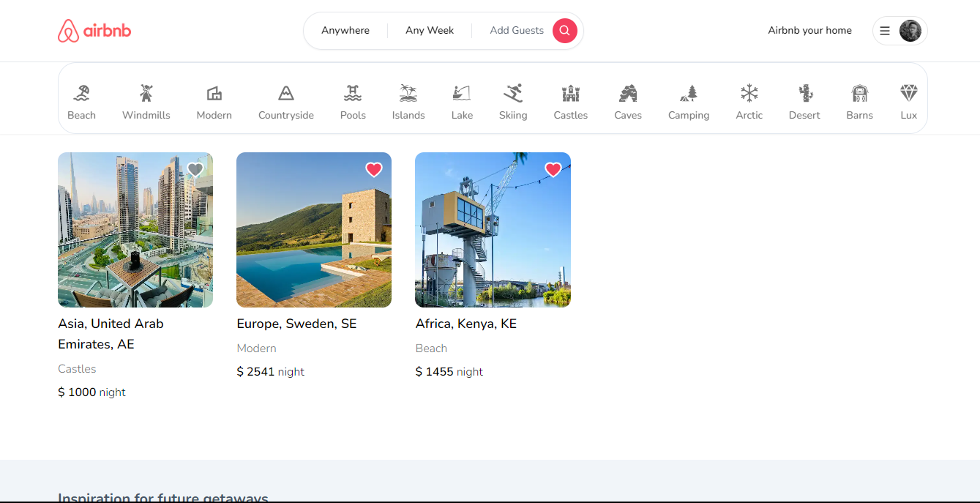
Task: Pick the Arctic snowflake category
Action: (749, 93)
